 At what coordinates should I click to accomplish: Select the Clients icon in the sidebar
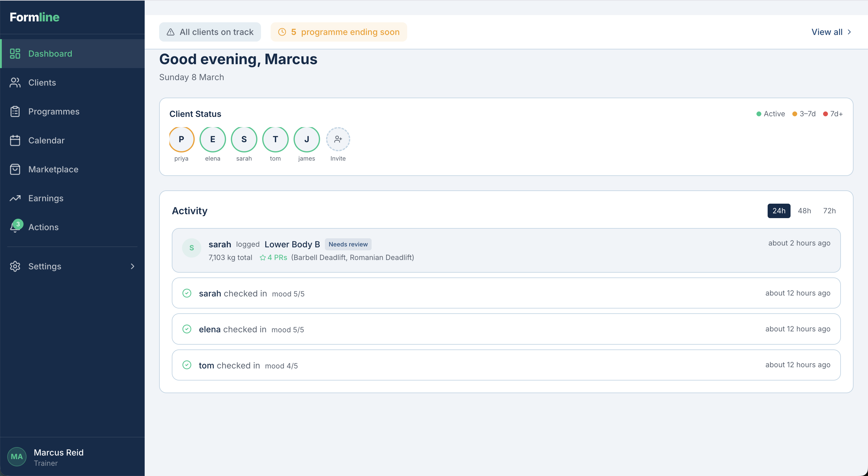click(15, 83)
